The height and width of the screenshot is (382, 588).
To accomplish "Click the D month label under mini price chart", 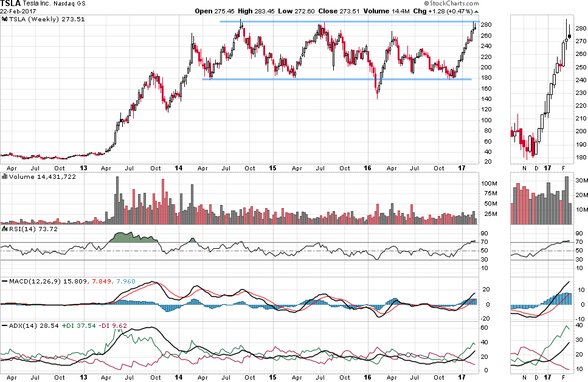I will coord(536,168).
